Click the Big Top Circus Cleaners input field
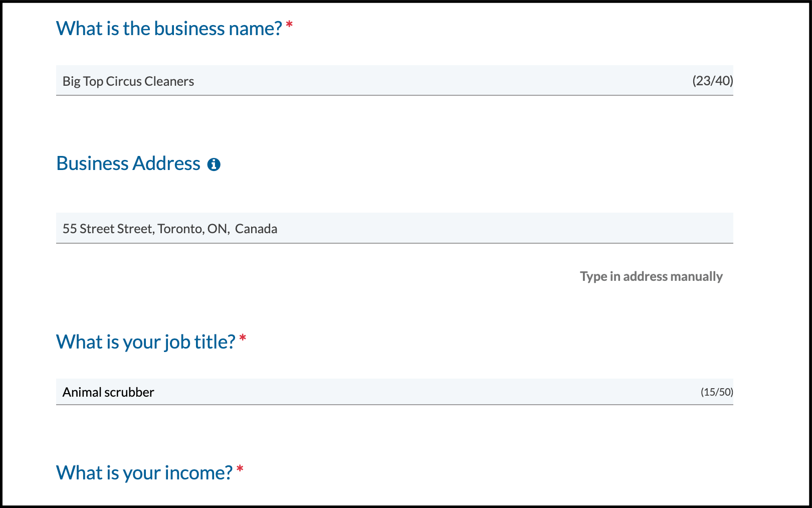 351,81
